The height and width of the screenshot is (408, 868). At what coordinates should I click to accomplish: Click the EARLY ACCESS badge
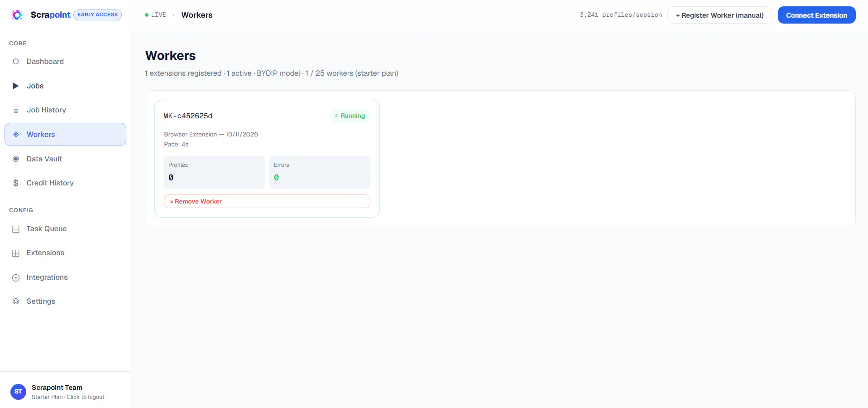click(x=97, y=15)
